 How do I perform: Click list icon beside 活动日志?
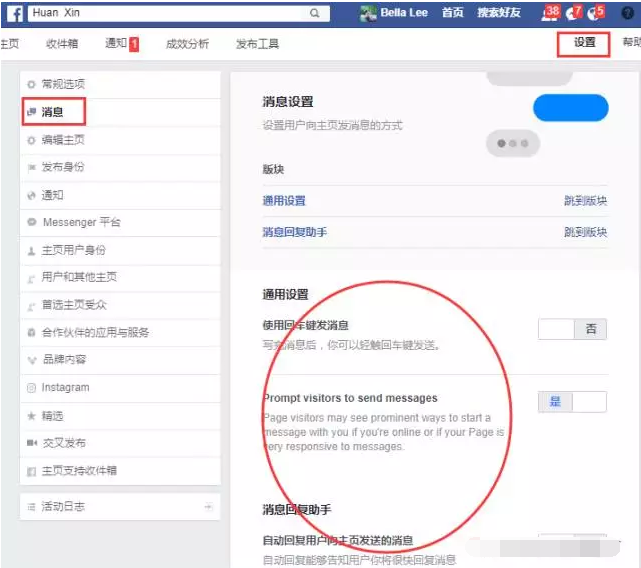pos(31,507)
